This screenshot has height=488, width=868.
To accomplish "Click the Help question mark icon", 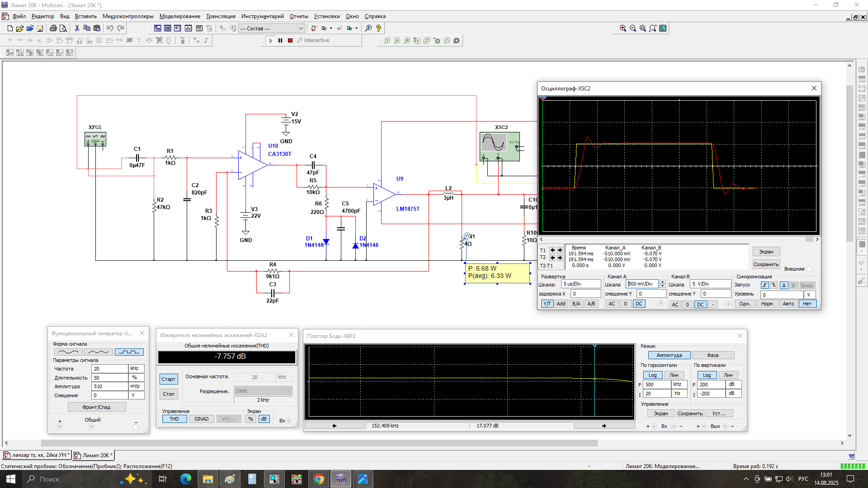I will pyautogui.click(x=379, y=28).
